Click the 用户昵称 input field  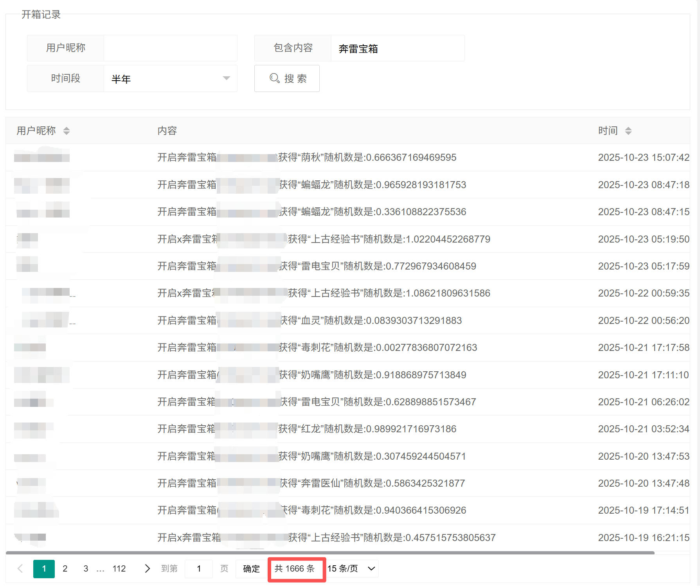[170, 48]
